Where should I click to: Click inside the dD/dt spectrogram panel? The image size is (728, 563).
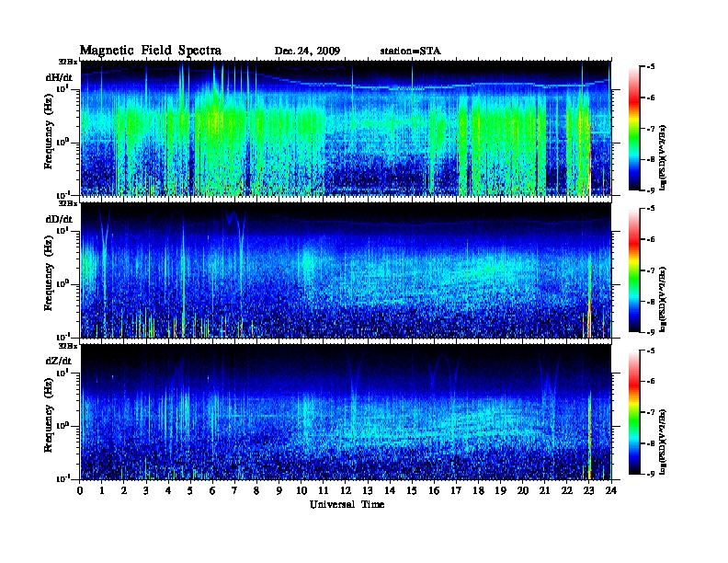(x=346, y=270)
